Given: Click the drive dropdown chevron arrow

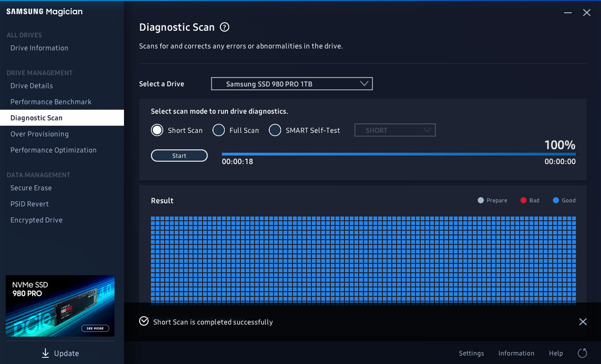Looking at the screenshot, I should [364, 83].
